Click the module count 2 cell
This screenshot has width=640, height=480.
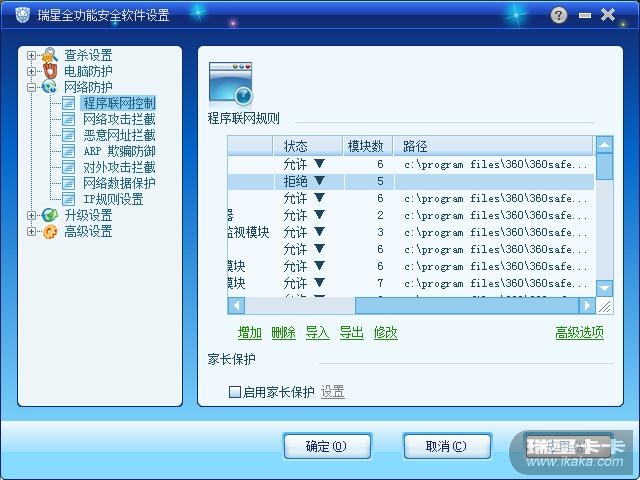click(x=369, y=215)
